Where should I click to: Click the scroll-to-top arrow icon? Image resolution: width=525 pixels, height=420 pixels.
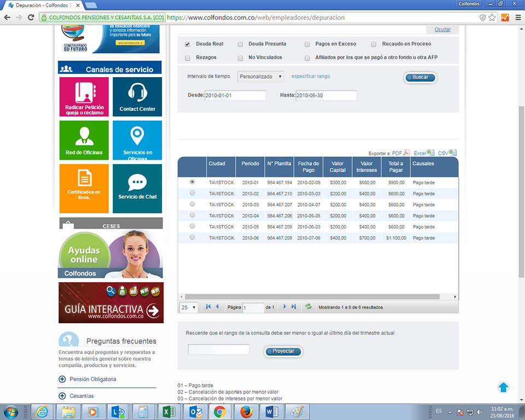pos(504,387)
